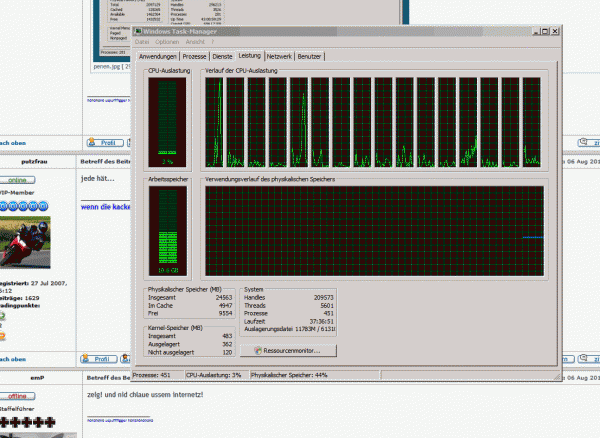
Task: Click the Nicht ausgelagert value 120
Action: click(228, 352)
